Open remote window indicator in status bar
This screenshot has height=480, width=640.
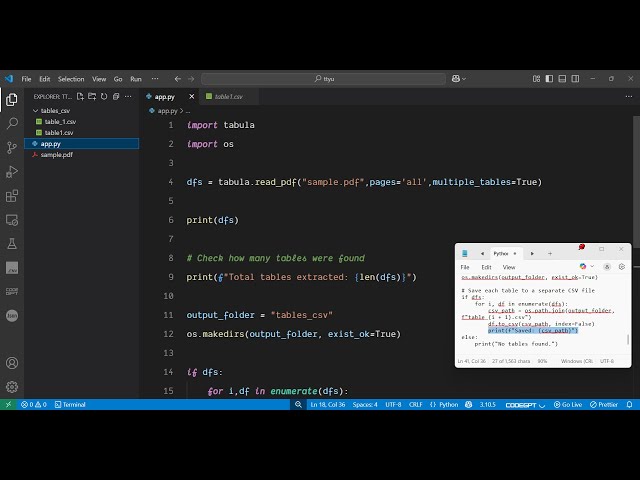[x=8, y=404]
